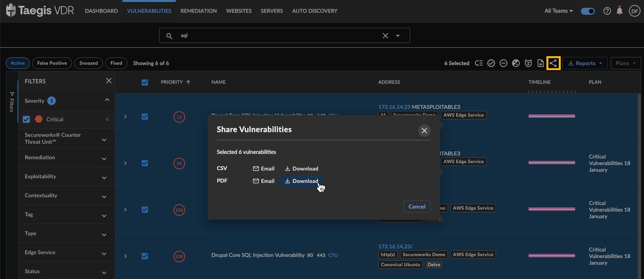The height and width of the screenshot is (279, 644).
Task: Email the CSV export
Action: tap(264, 169)
